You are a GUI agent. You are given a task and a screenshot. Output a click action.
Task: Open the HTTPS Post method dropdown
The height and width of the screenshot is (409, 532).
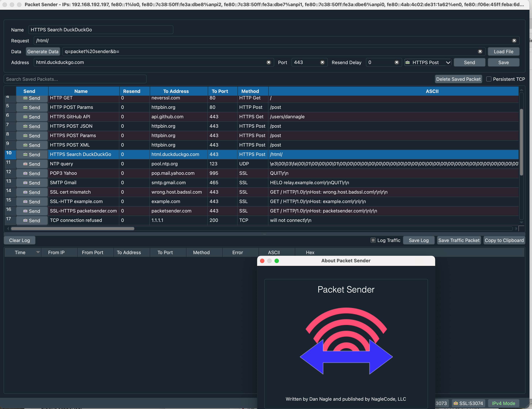(x=428, y=62)
